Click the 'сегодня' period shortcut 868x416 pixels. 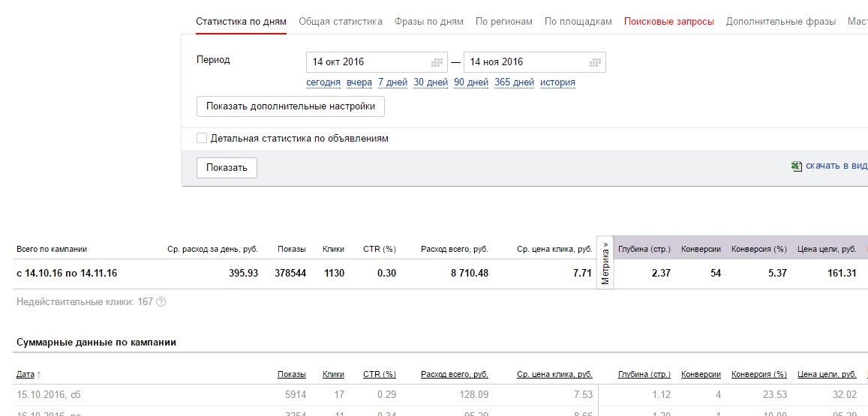point(323,82)
